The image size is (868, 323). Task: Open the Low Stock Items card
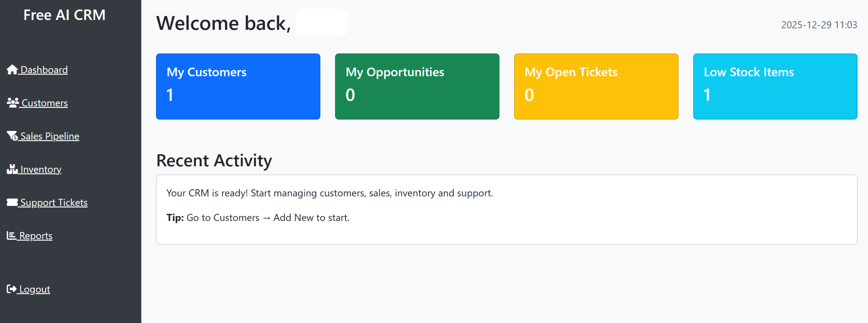[x=775, y=86]
